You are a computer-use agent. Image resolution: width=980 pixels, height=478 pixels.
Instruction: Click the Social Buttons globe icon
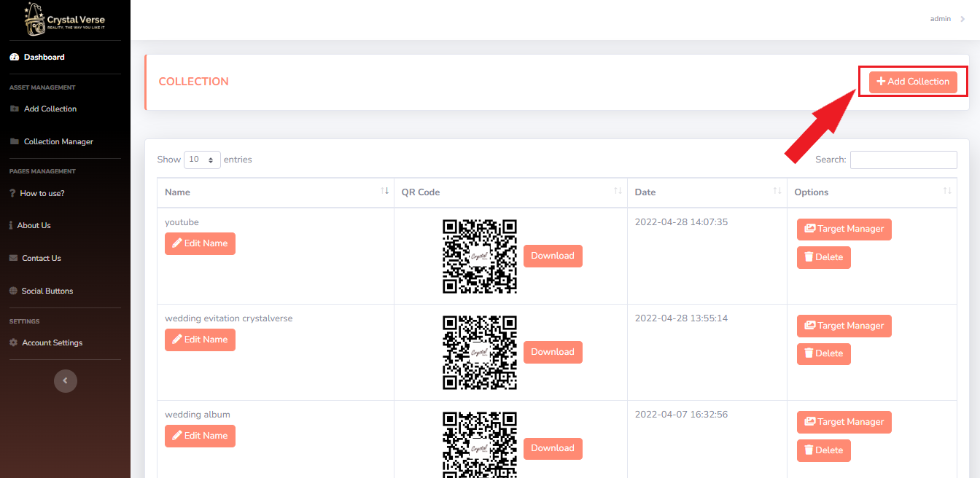[14, 291]
